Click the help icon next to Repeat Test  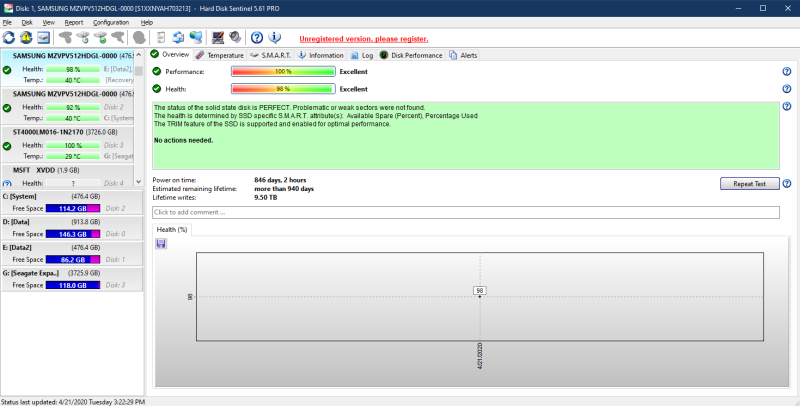coord(787,184)
